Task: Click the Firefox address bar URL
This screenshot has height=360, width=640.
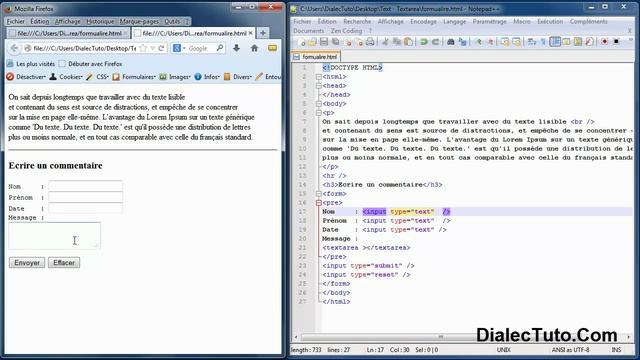Action: pyautogui.click(x=84, y=48)
